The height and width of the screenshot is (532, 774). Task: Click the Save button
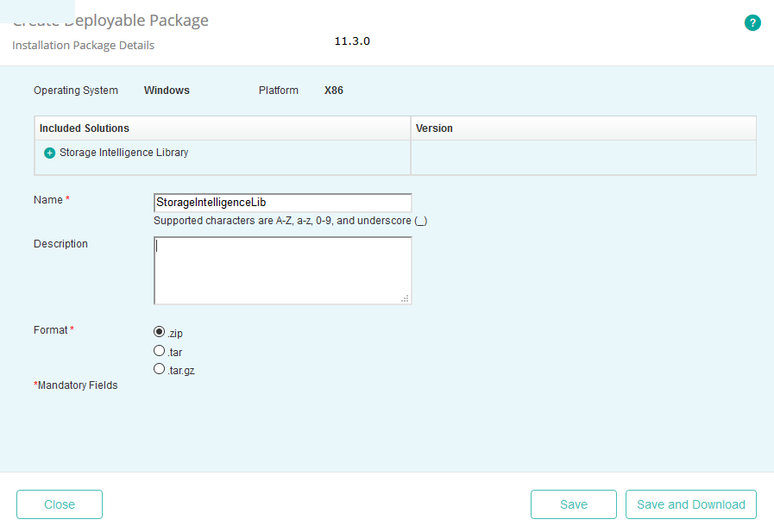coord(573,504)
